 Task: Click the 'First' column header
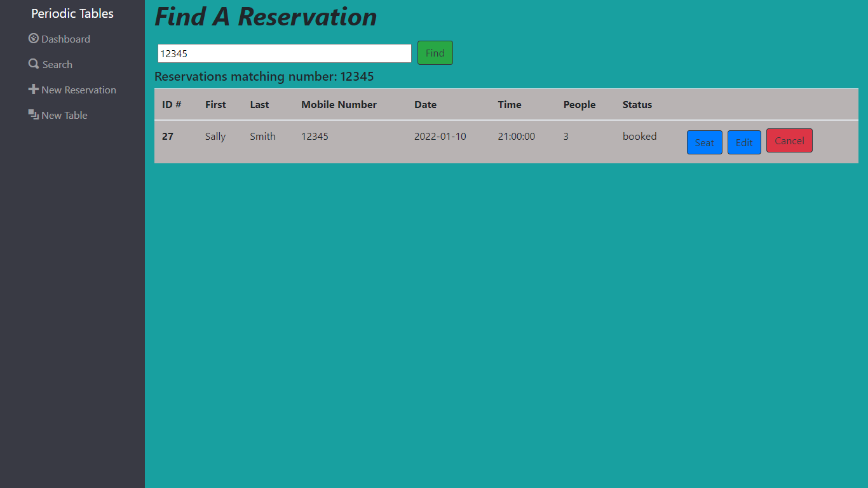[x=215, y=105]
